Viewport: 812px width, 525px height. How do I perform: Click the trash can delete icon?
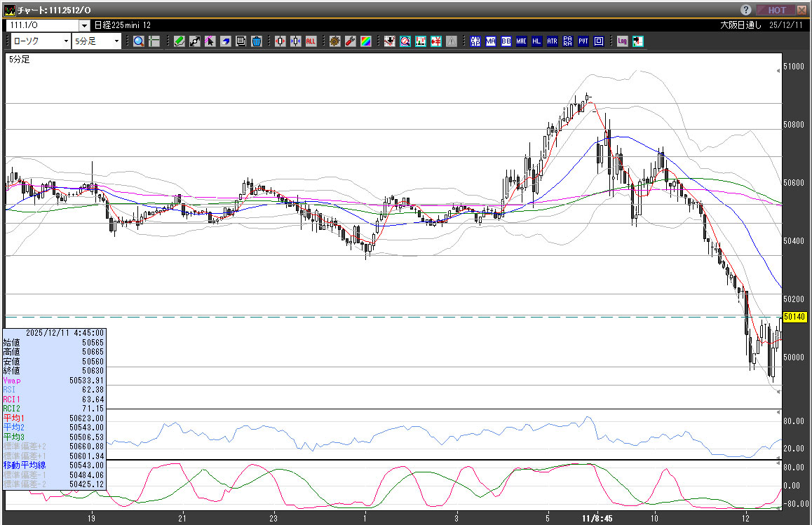pyautogui.click(x=257, y=41)
